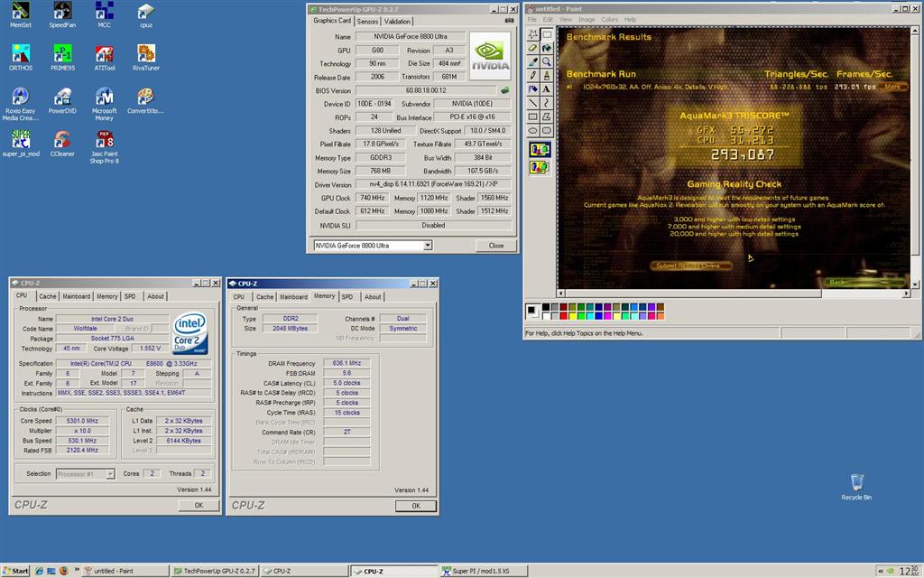Enable opaque selection option in Paint toolbox
The height and width of the screenshot is (578, 924).
[x=540, y=150]
